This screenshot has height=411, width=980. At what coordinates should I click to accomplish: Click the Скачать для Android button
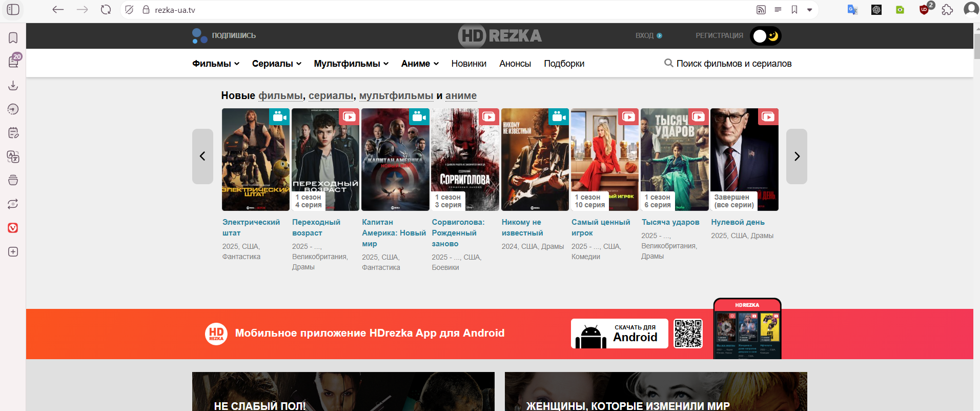tap(620, 334)
